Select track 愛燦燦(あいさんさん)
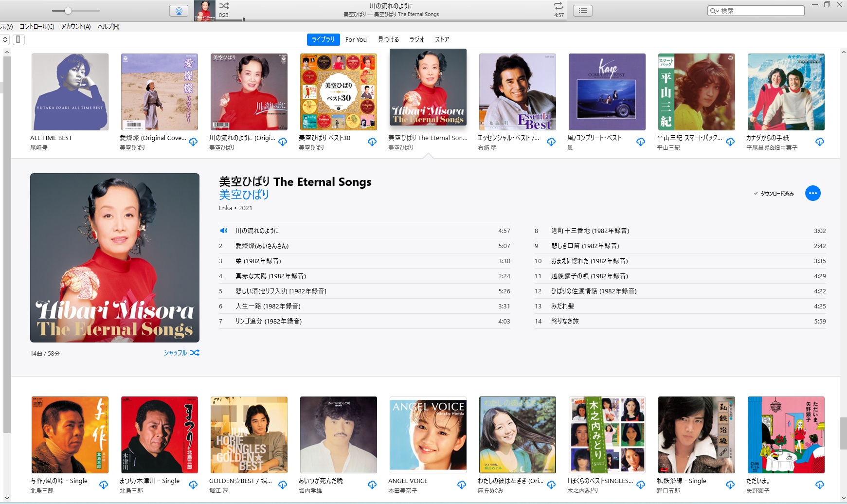Screen dimensions: 847x504 [x=364, y=246]
